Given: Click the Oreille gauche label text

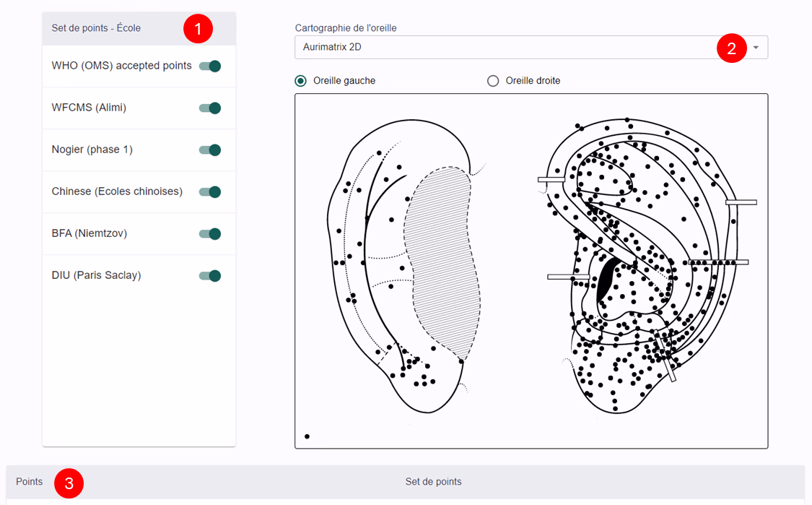Looking at the screenshot, I should coord(344,81).
